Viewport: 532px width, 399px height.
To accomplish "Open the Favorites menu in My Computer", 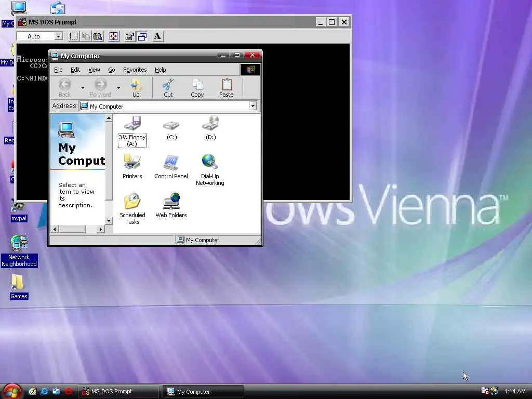I will pos(135,70).
